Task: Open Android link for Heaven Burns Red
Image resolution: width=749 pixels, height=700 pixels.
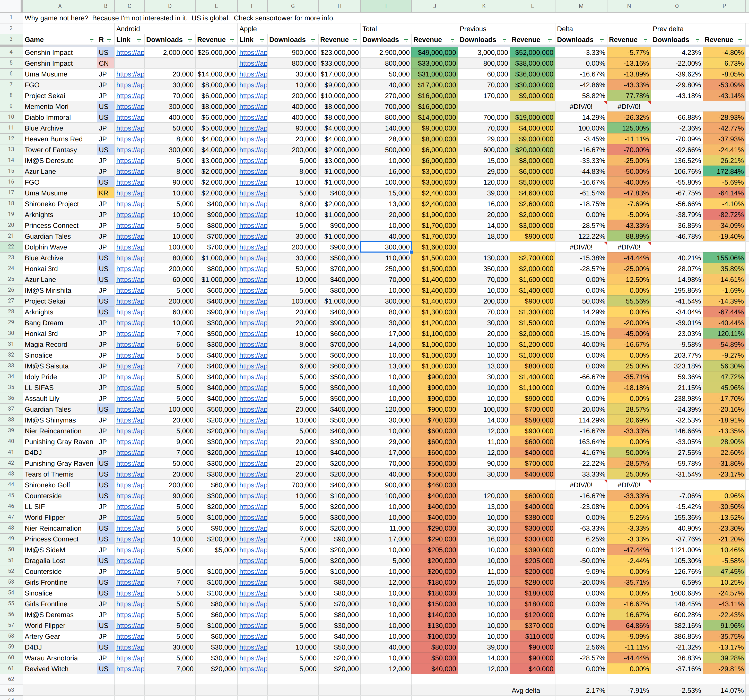Action: pyautogui.click(x=130, y=139)
